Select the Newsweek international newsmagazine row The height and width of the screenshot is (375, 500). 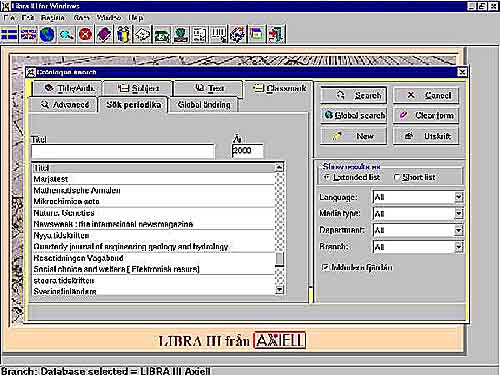tap(154, 224)
